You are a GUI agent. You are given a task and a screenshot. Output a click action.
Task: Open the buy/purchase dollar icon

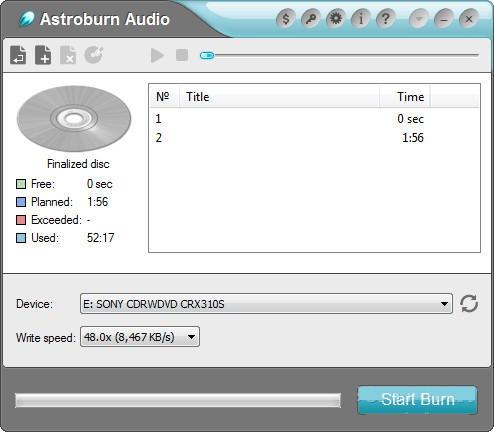[286, 19]
